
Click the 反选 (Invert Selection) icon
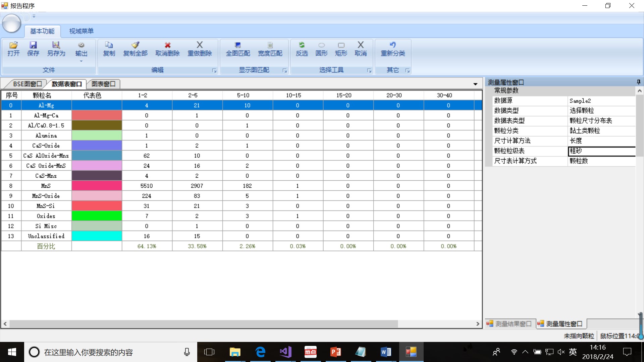(x=302, y=45)
